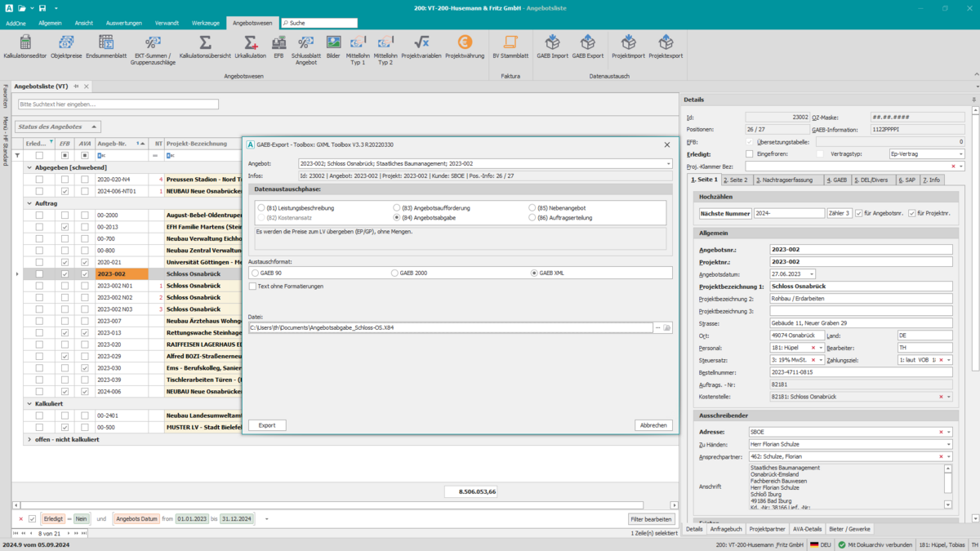Open Projektwährung euro icon

(x=465, y=47)
